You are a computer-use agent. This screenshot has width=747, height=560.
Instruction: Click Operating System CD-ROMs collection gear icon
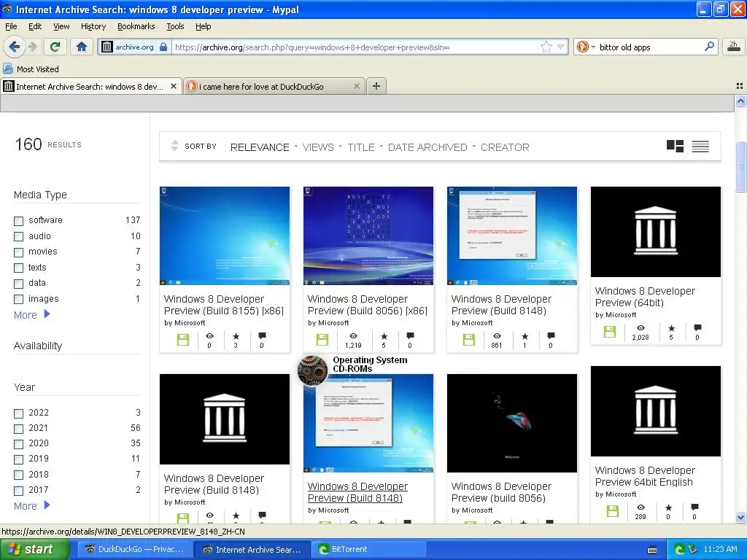(x=312, y=370)
